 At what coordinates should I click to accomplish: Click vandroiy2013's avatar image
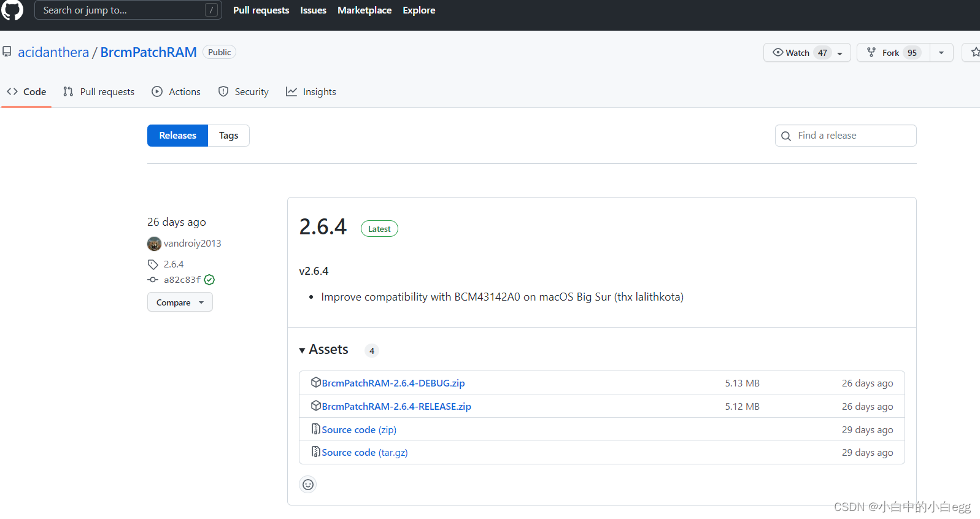click(x=154, y=244)
